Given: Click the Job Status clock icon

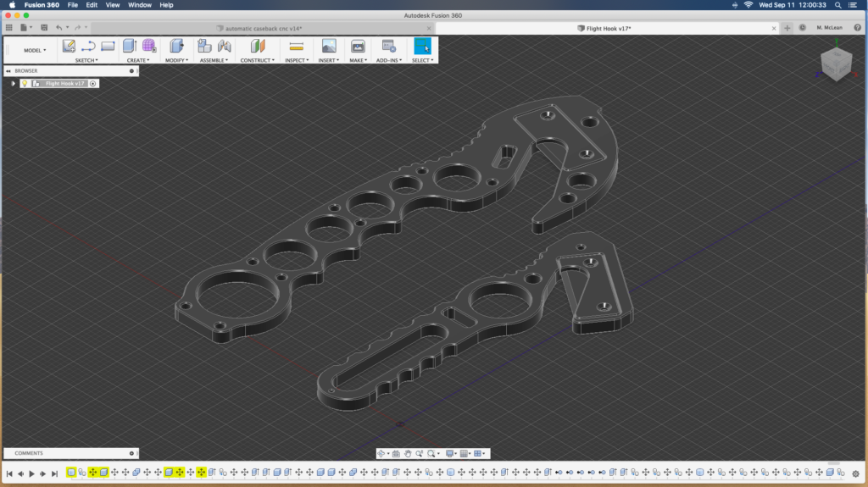Looking at the screenshot, I should pyautogui.click(x=803, y=28).
